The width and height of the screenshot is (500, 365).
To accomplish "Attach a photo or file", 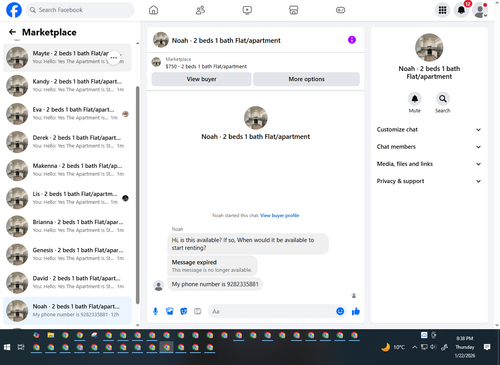I will pyautogui.click(x=170, y=311).
